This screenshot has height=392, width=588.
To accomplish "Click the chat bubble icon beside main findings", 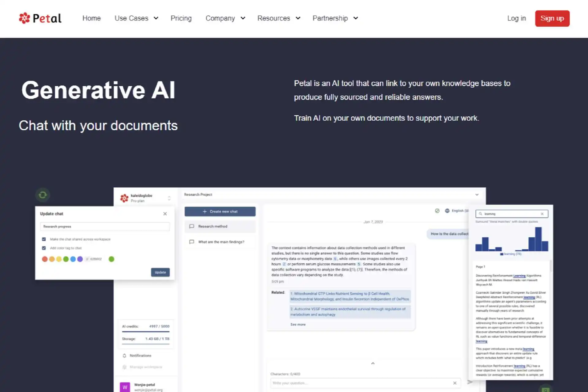I will (191, 241).
